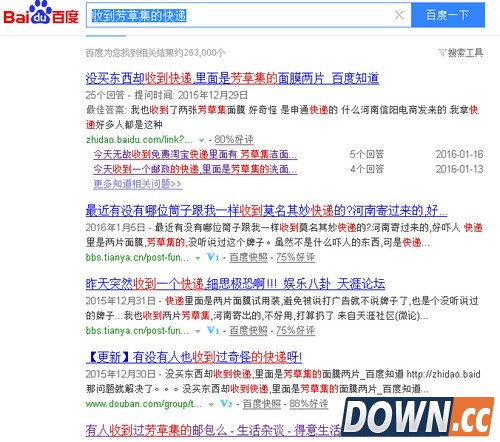Open result 【更新】有没有人也收到过奇怪的快递呀
This screenshot has height=442, width=500.
pos(194,357)
